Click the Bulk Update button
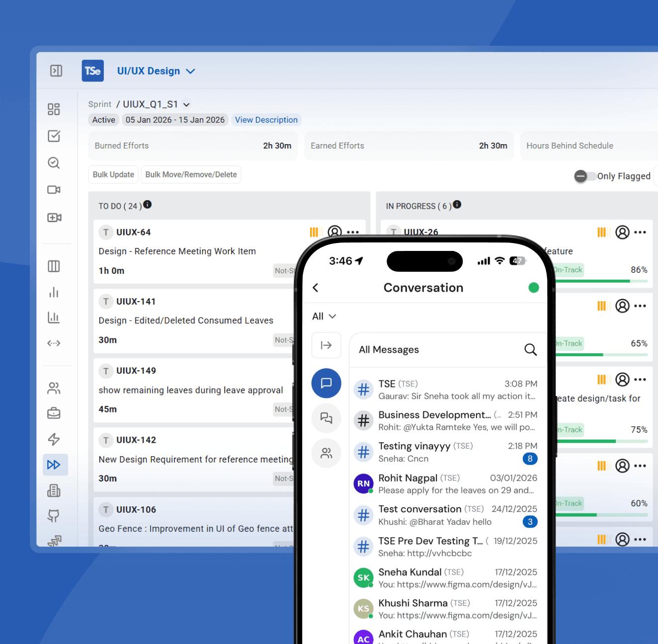The height and width of the screenshot is (644, 658). click(113, 174)
